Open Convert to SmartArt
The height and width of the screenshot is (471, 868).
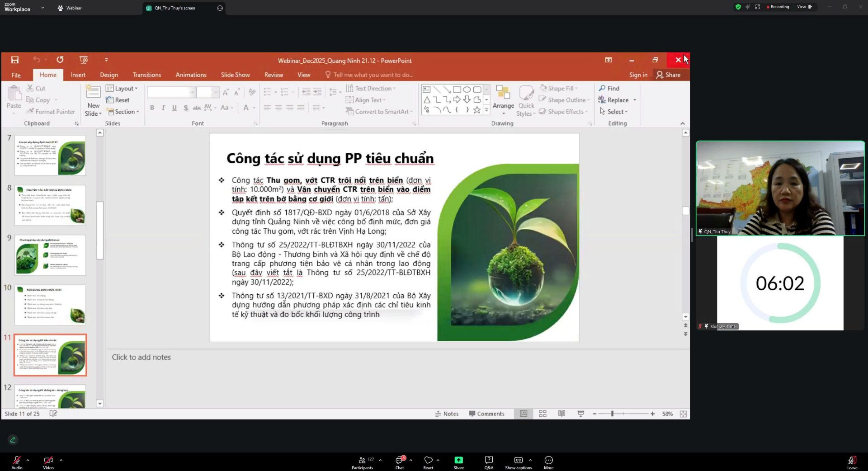click(379, 111)
